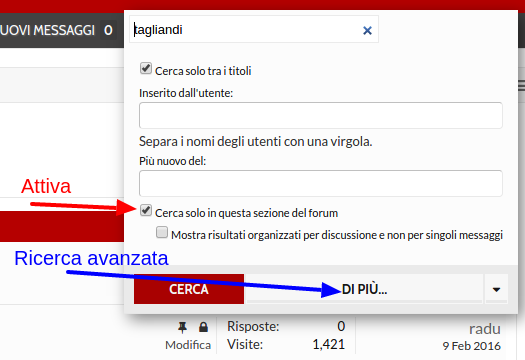Click the '9 Feb 2016' date link
525x360 pixels.
pos(471,346)
